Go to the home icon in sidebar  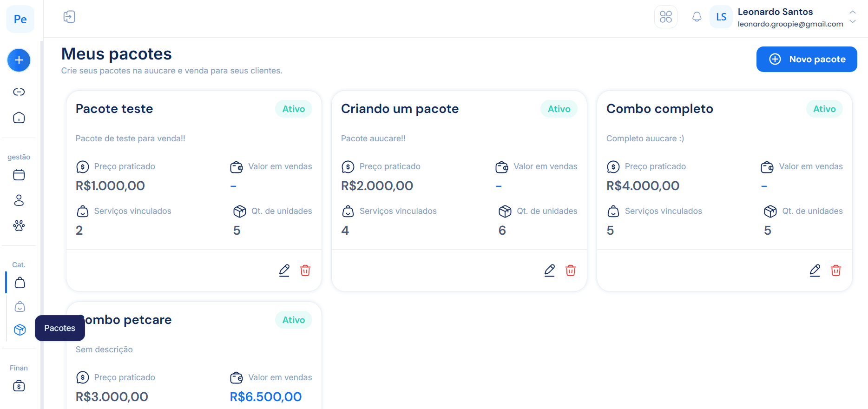click(x=19, y=118)
